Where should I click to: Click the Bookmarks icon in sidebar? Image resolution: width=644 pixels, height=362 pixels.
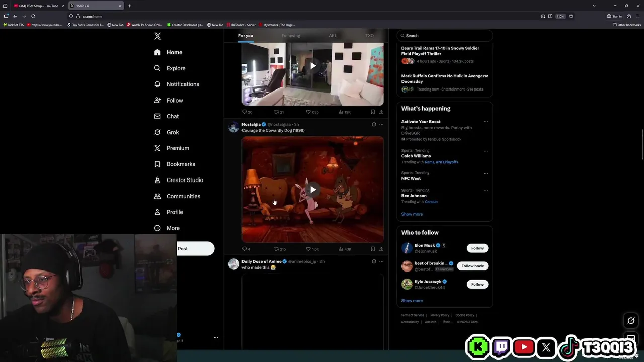coord(157,164)
